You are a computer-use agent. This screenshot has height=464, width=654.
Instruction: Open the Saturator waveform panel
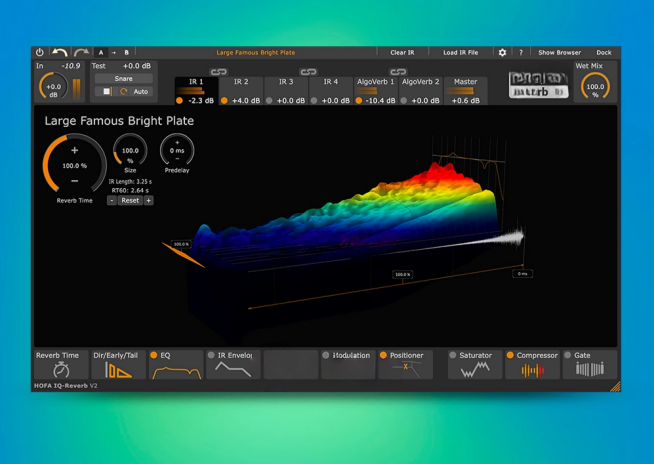(x=475, y=370)
